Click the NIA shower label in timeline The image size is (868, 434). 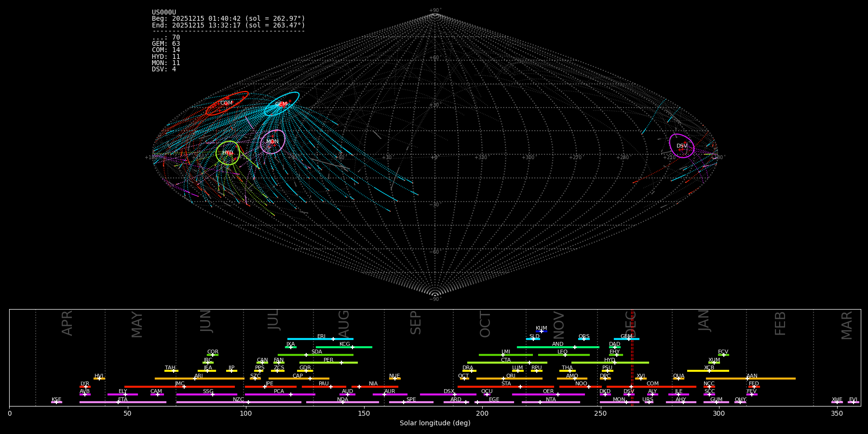coord(373,384)
